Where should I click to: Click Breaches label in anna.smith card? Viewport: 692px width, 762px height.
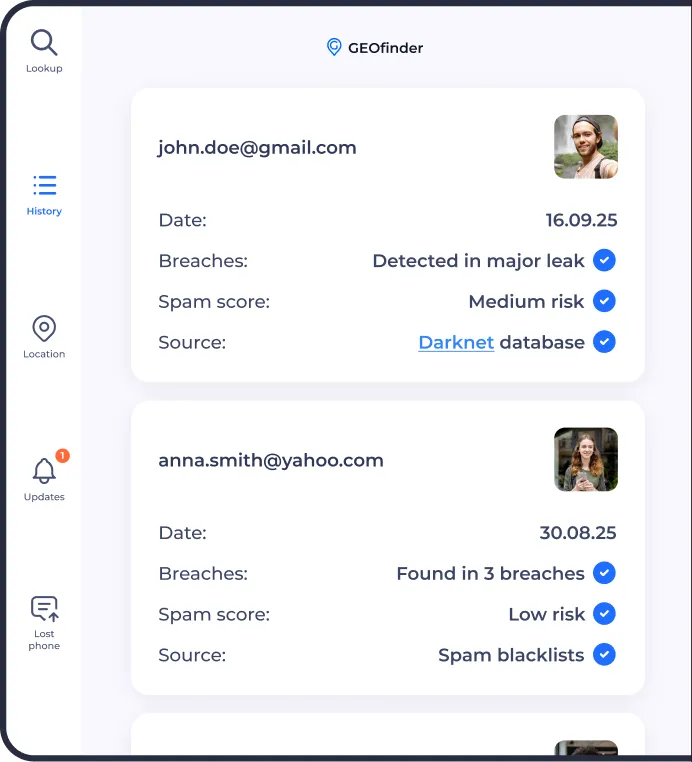point(203,574)
